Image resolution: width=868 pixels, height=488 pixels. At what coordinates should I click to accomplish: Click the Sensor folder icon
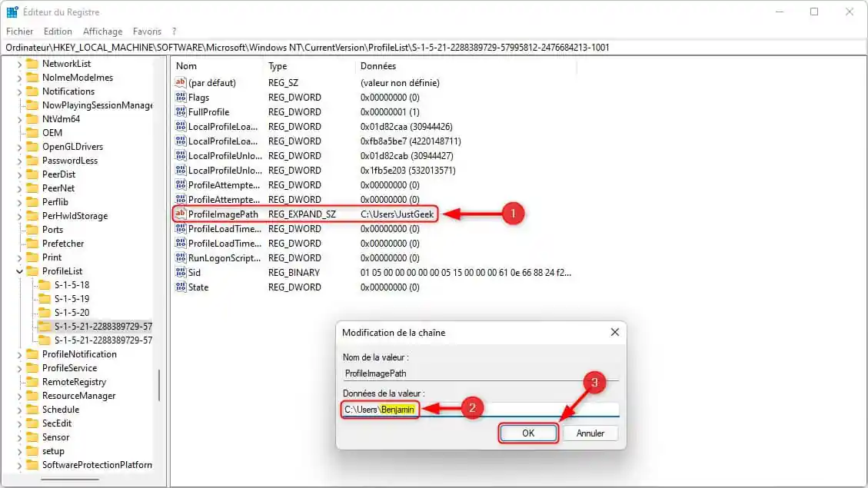coord(32,437)
